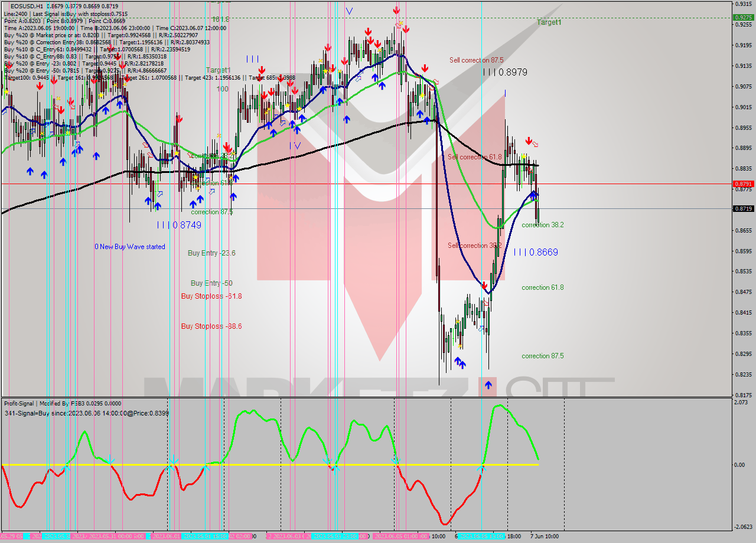The width and height of the screenshot is (756, 543).
Task: Click the green '181.8' Fibonacci label
Action: click(220, 19)
